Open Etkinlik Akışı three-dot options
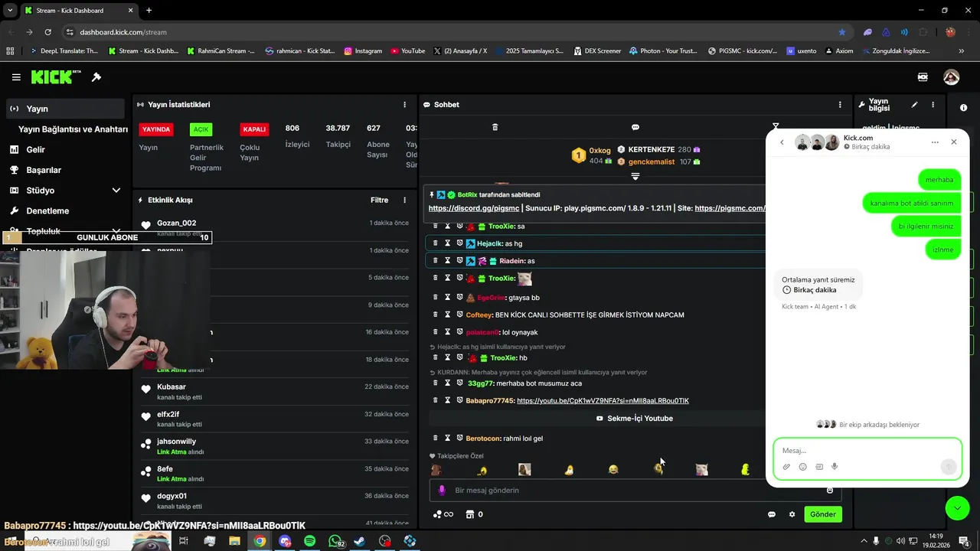Viewport: 980px width, 551px height. click(x=405, y=201)
